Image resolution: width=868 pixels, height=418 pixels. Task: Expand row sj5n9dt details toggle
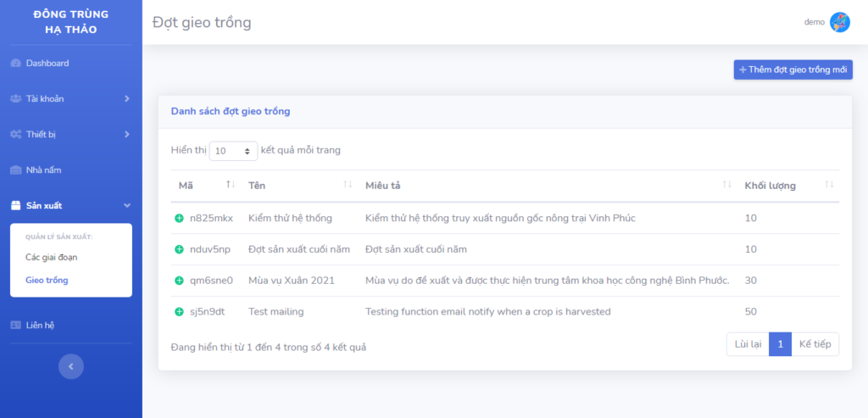point(179,312)
